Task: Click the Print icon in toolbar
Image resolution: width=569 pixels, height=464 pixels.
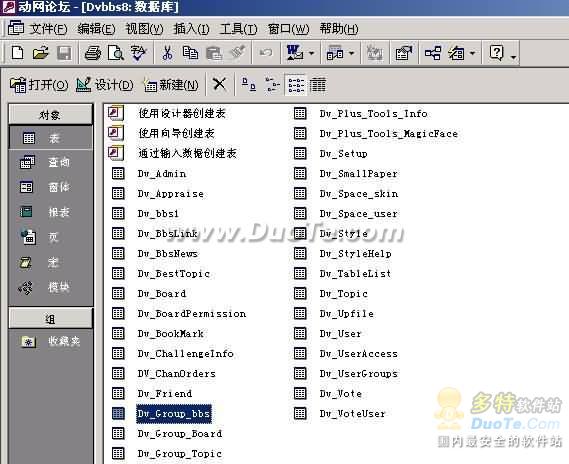Action: (x=93, y=53)
